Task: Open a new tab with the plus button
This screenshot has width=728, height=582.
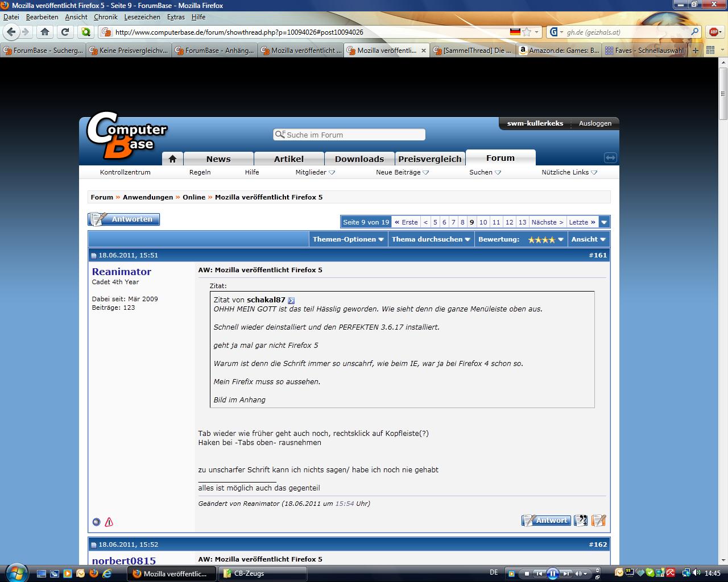Action: [694, 51]
